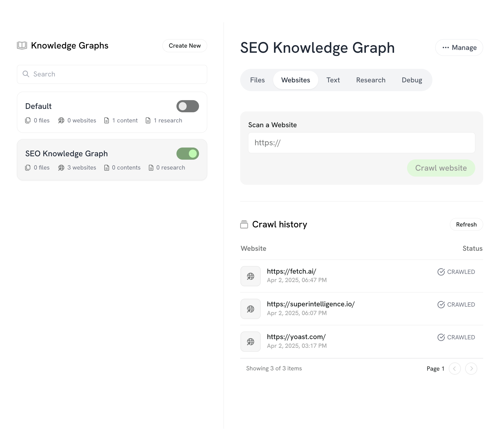504x444 pixels.
Task: Click the websites globe icon in Default card
Action: click(61, 120)
